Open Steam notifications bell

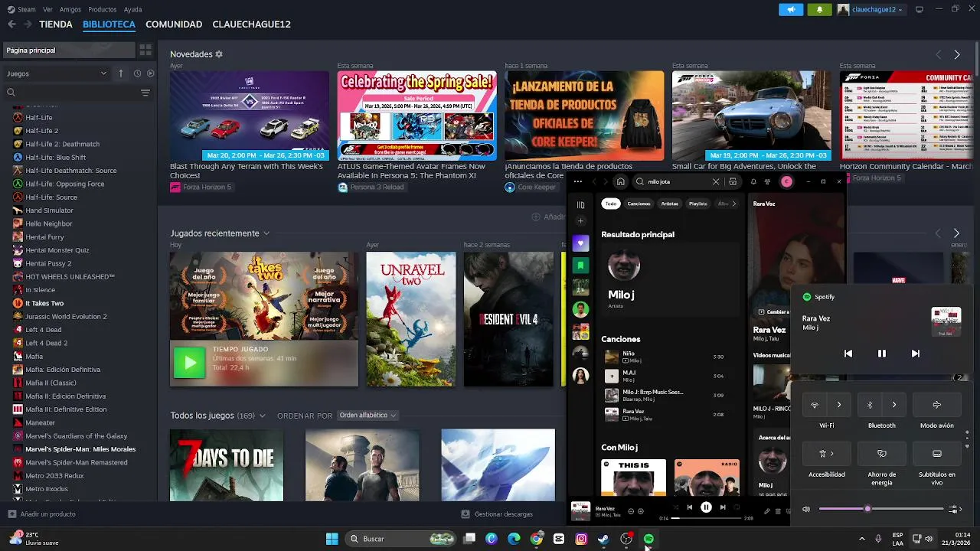point(819,9)
